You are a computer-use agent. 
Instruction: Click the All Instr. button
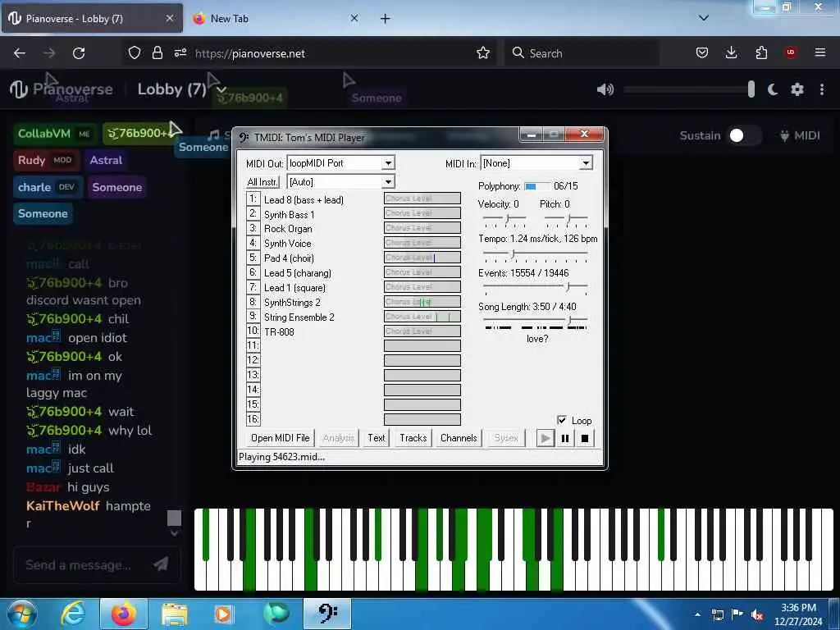(262, 182)
